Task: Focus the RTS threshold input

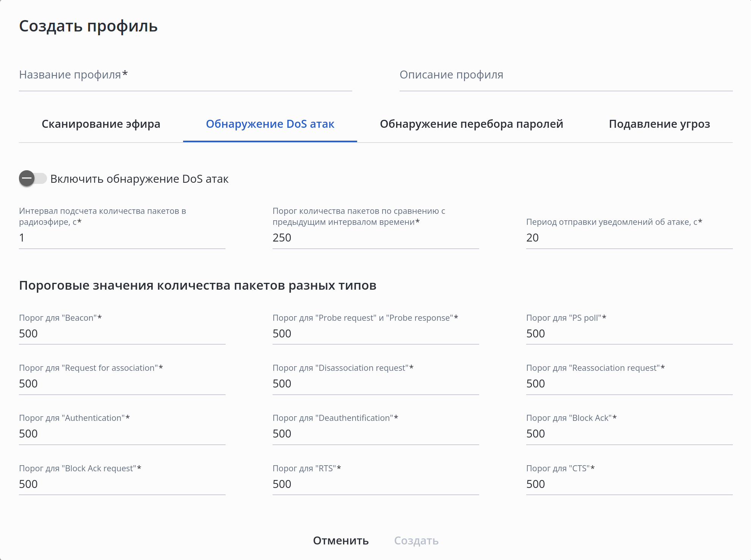Action: point(375,484)
